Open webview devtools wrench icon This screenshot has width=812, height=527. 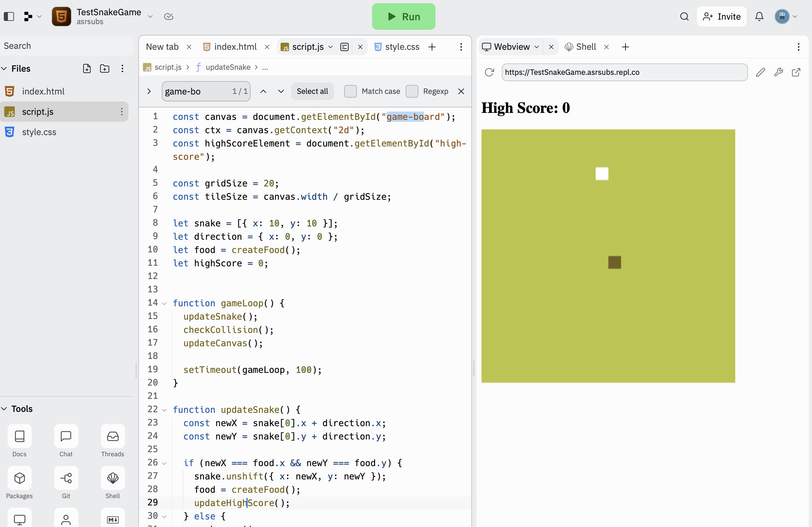(778, 72)
